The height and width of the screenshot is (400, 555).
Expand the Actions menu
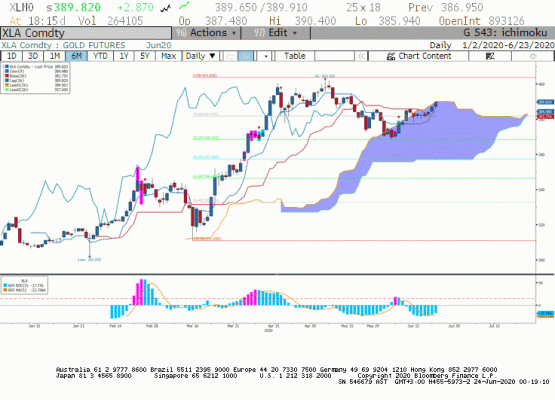[x=206, y=33]
